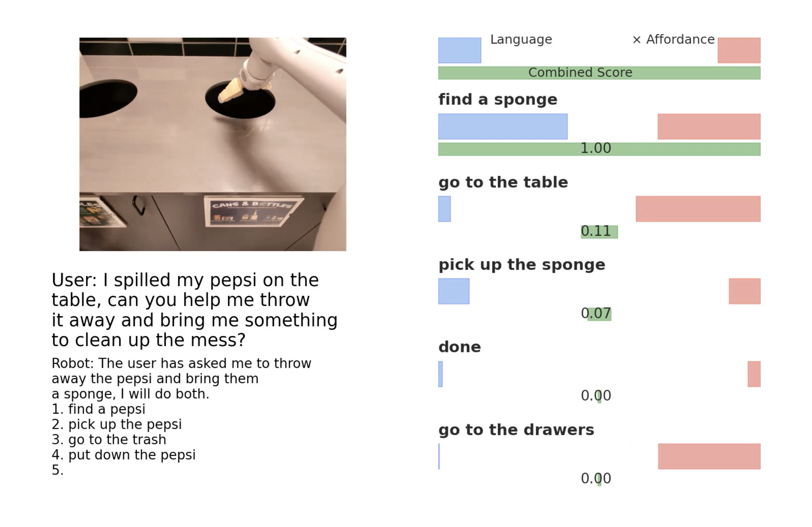Image resolution: width=812 pixels, height=527 pixels.
Task: Click the green Combined Score legend bar
Action: (x=599, y=73)
